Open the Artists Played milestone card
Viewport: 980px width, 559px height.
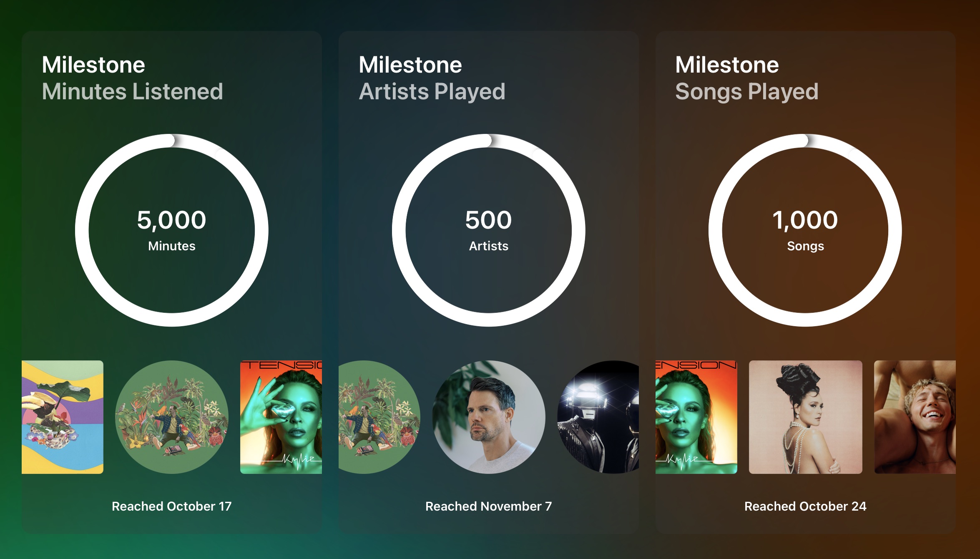click(488, 167)
